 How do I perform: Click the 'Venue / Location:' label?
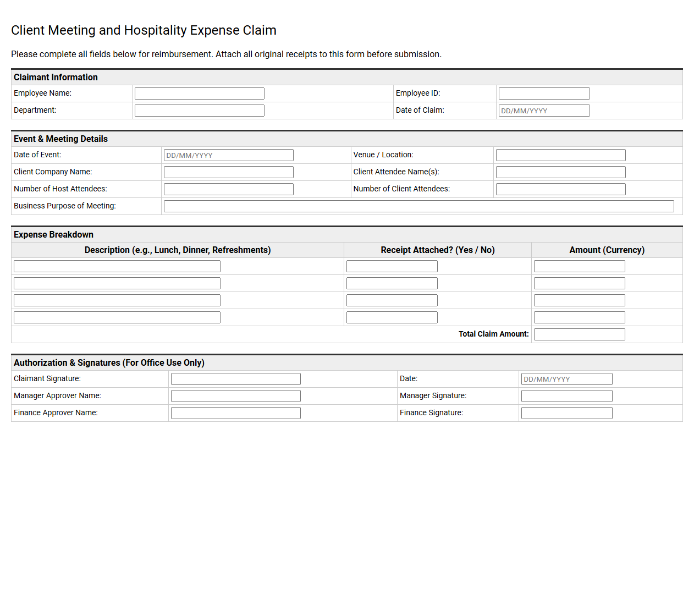[383, 155]
